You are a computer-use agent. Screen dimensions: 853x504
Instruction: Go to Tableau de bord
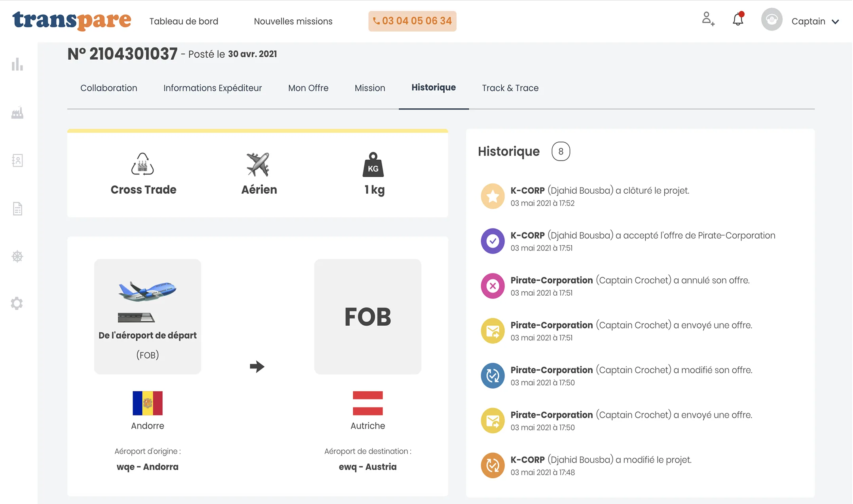[x=184, y=21]
